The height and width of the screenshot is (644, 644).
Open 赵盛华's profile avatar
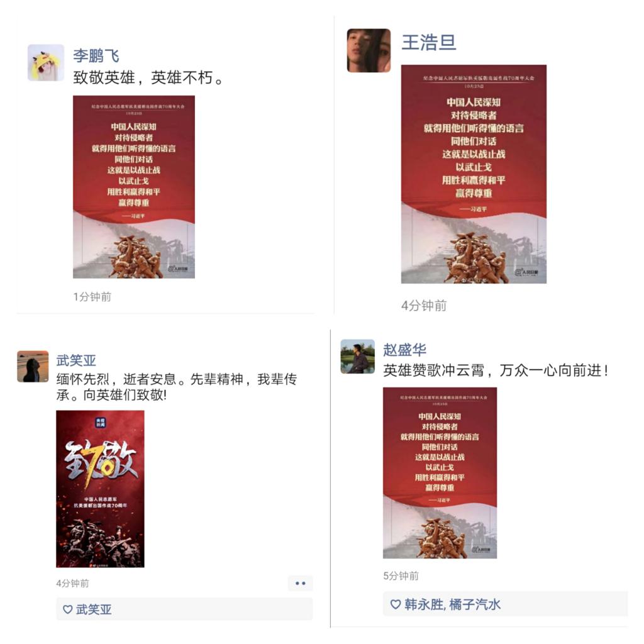357,356
